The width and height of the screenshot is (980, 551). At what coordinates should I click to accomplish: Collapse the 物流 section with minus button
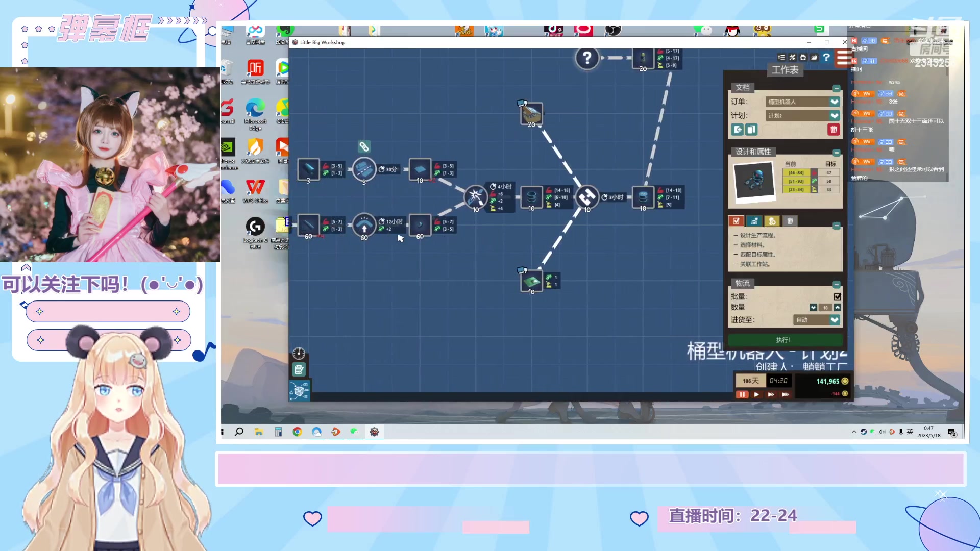coord(836,284)
